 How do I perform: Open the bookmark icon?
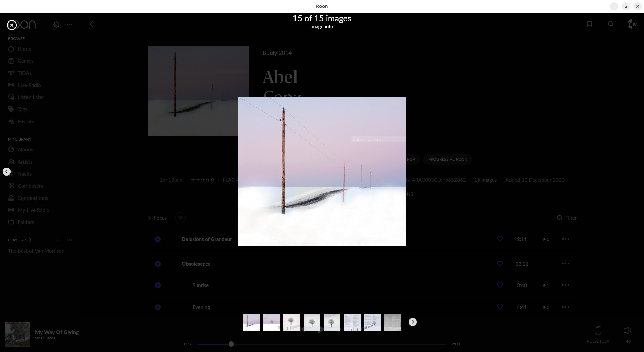coord(589,24)
